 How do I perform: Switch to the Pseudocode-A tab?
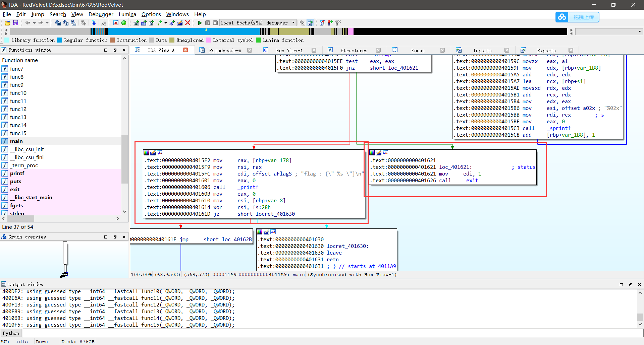[x=225, y=50]
